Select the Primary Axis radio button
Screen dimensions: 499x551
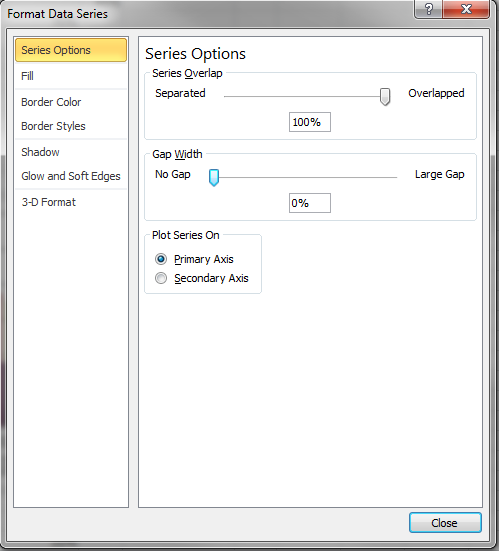[x=161, y=259]
